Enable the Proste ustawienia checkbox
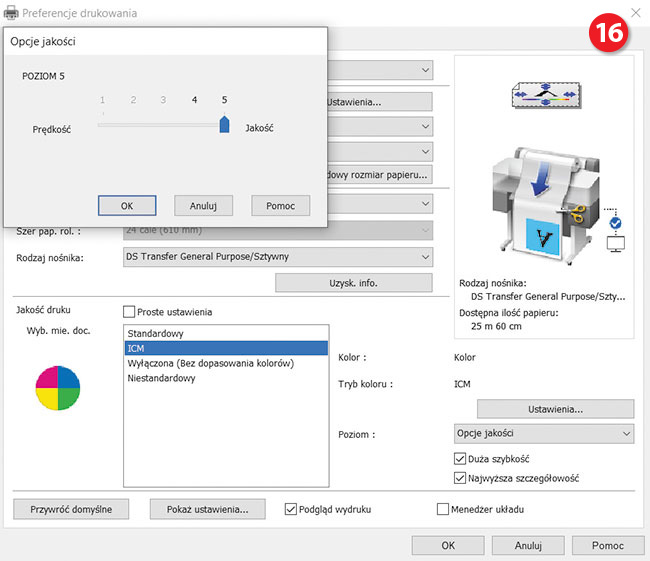This screenshot has width=650, height=561. (x=129, y=311)
